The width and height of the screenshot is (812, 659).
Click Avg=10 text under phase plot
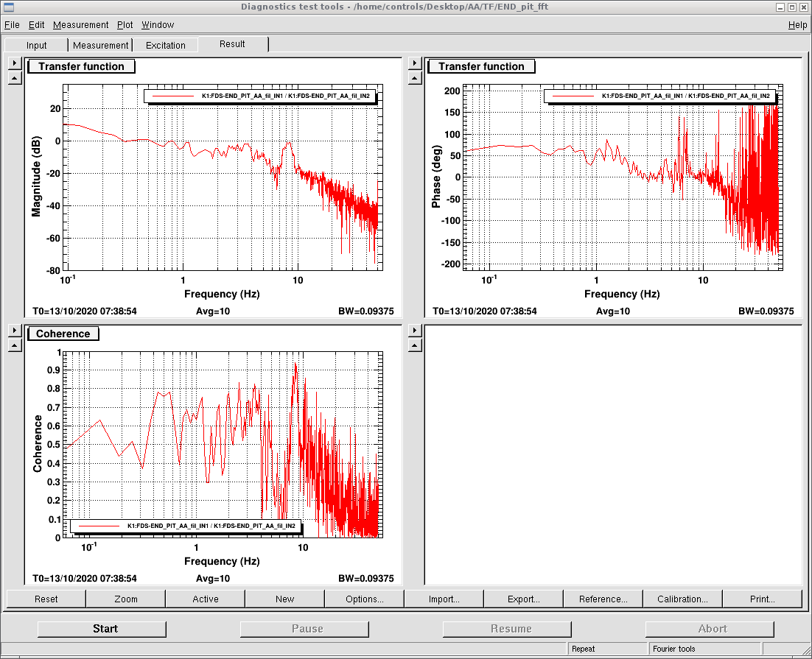pyautogui.click(x=613, y=311)
